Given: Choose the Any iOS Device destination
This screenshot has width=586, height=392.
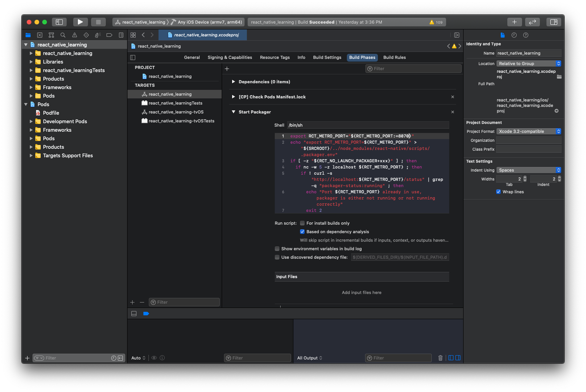Looking at the screenshot, I should click(210, 22).
